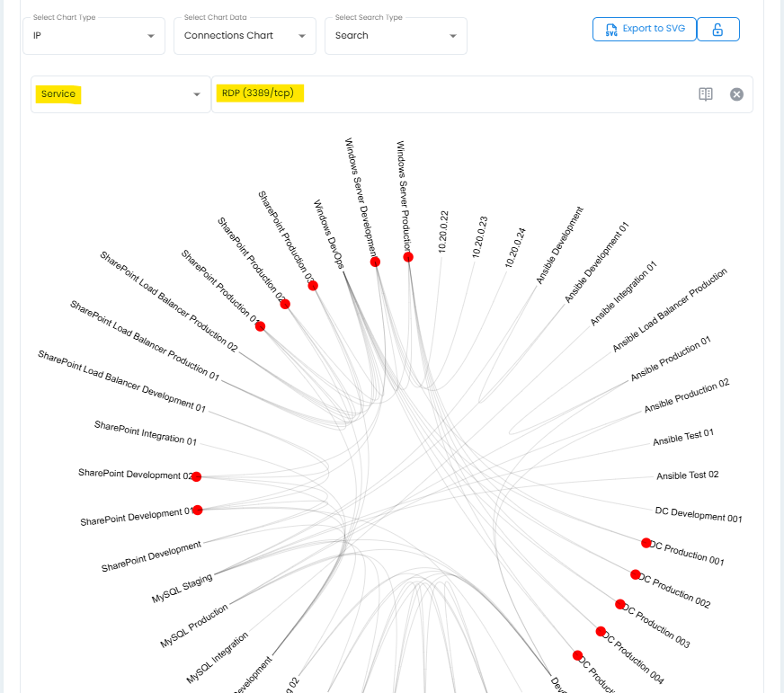
Task: Select the DC Production 001 red node
Action: coord(646,543)
